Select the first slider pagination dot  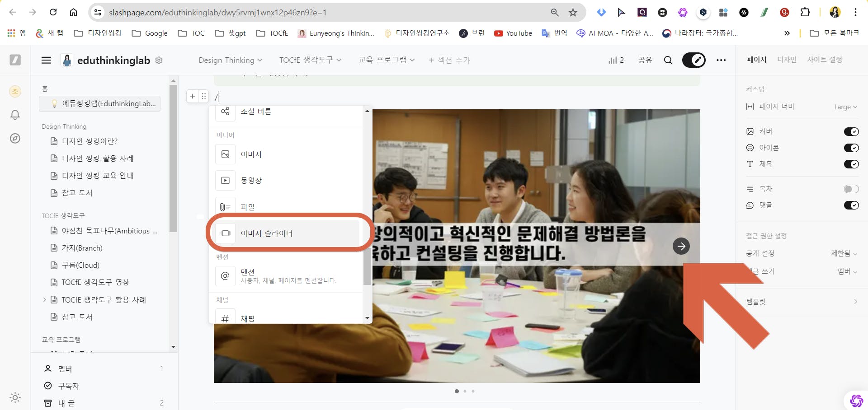click(x=457, y=391)
